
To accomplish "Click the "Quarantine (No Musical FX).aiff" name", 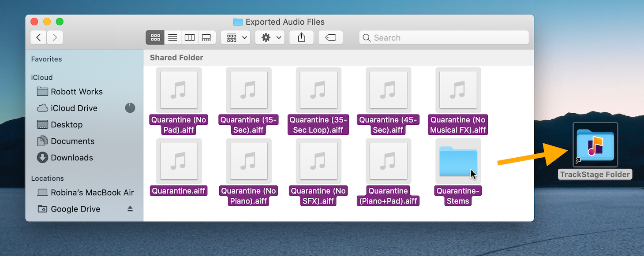I will pyautogui.click(x=458, y=125).
